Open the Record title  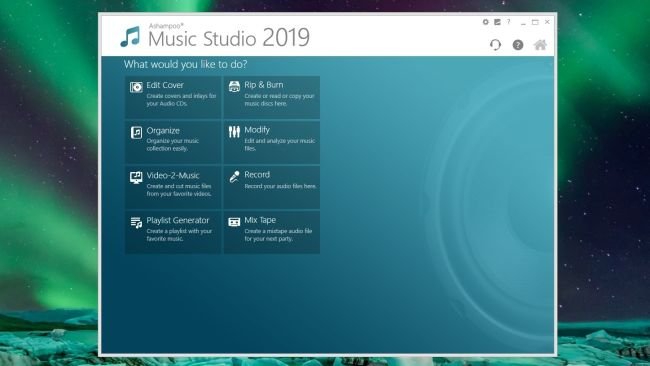(x=257, y=175)
